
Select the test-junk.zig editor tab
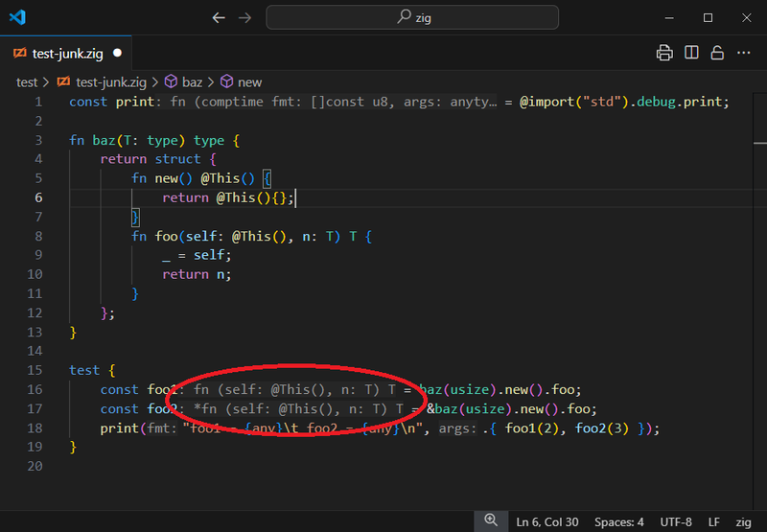pos(67,54)
